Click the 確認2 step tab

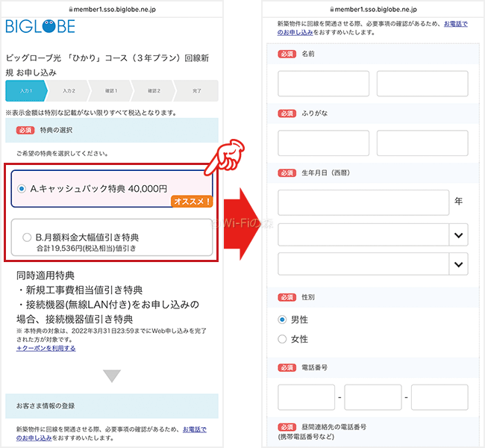pyautogui.click(x=154, y=91)
